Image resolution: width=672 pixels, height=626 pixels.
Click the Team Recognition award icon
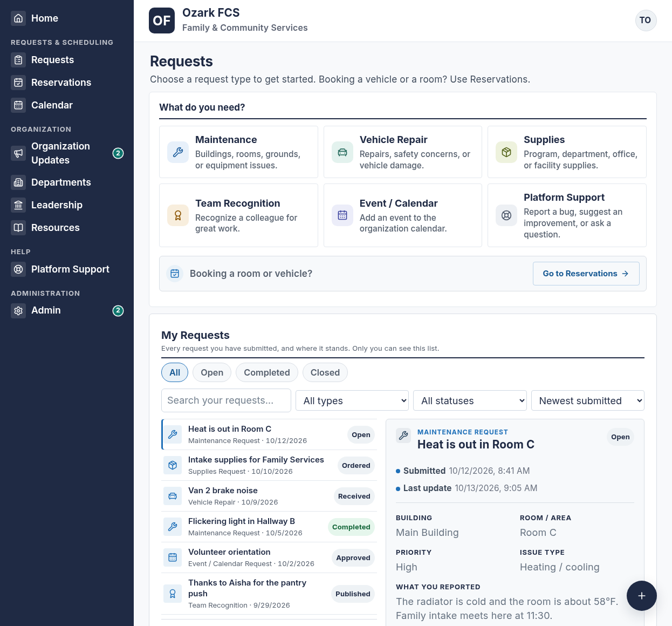(178, 215)
